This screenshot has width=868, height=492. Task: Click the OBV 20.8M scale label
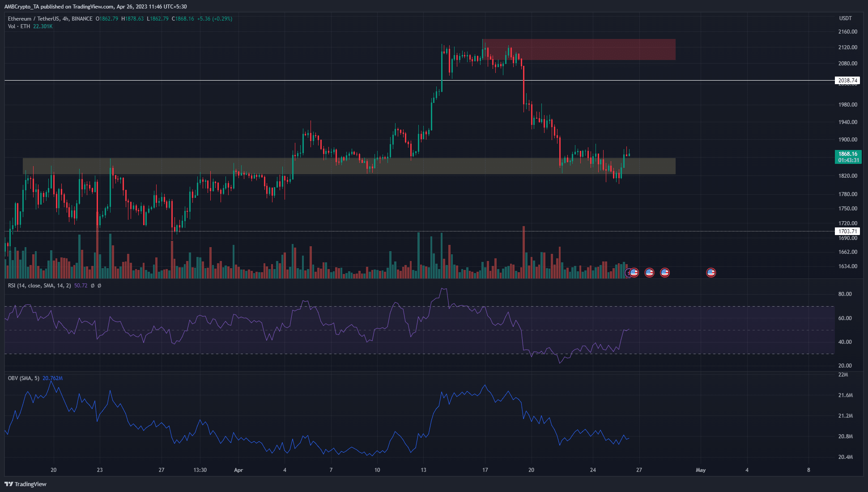click(x=846, y=436)
